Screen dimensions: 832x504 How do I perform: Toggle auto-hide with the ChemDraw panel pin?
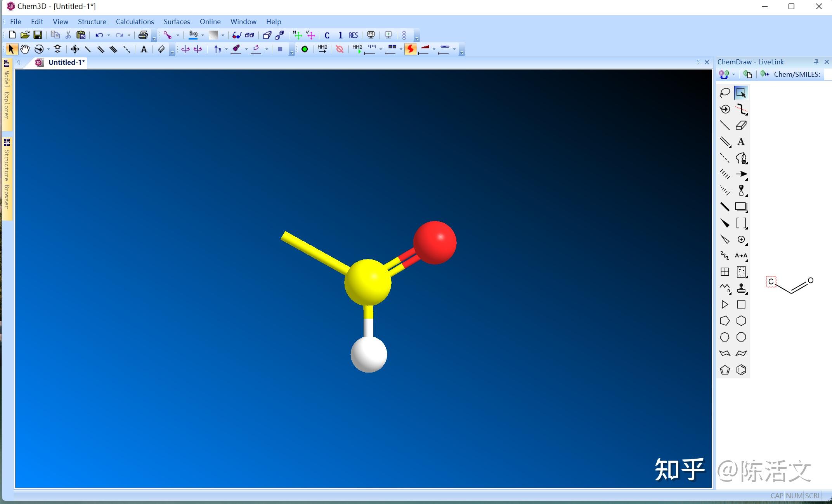pos(816,62)
